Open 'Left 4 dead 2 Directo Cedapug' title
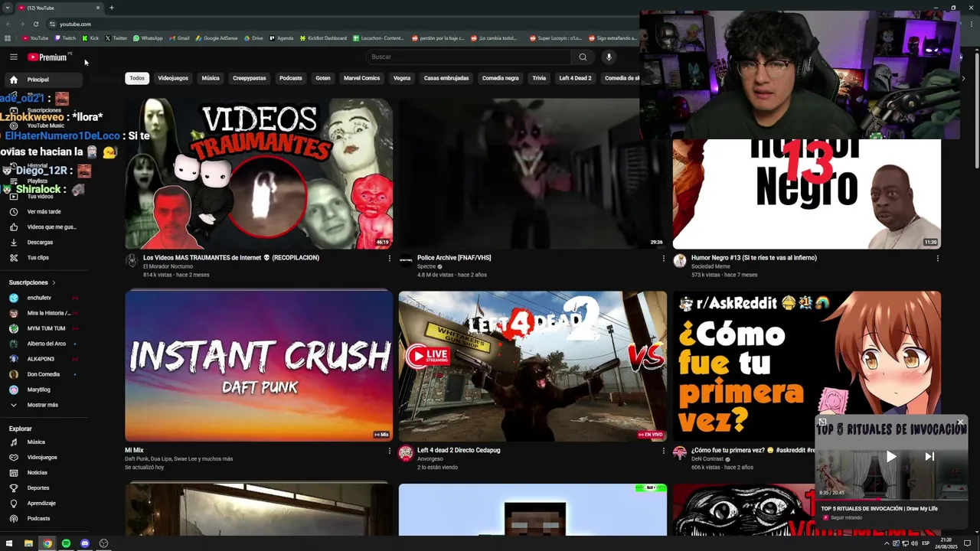 (459, 451)
